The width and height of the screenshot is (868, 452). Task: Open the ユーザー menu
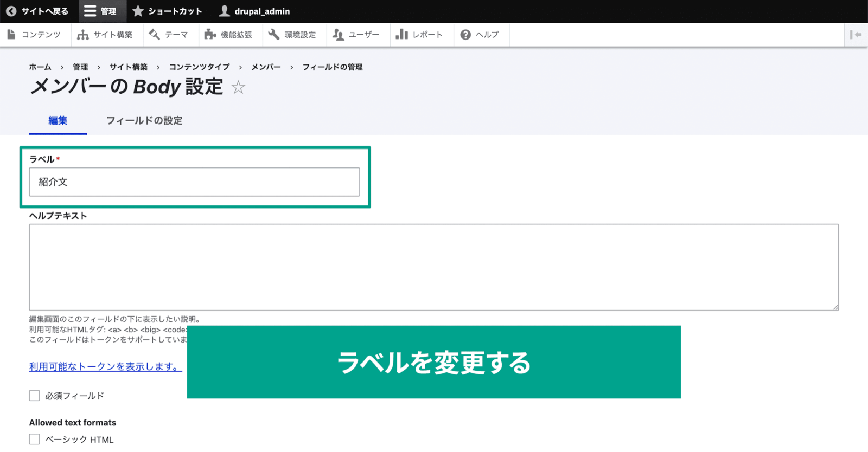click(x=356, y=35)
